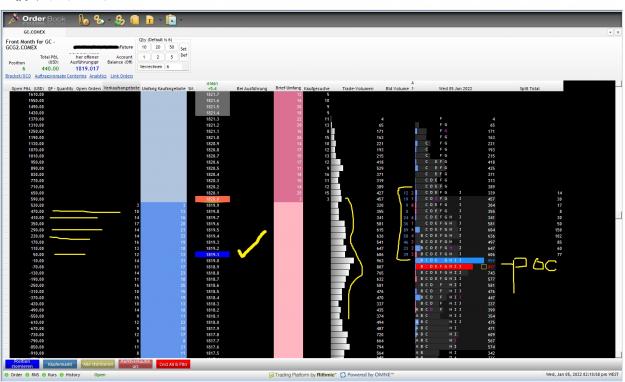
Task: Click the bright red Cxcl All button
Action: 173,364
